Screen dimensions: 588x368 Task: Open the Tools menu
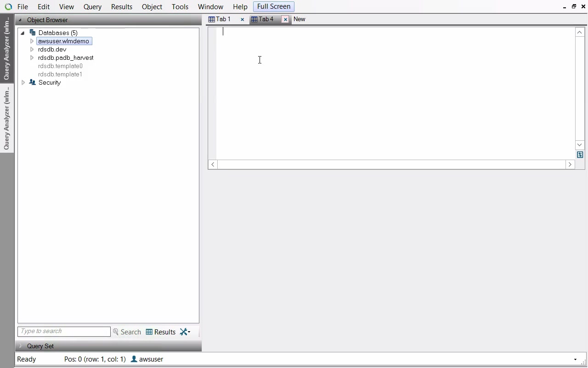point(180,7)
